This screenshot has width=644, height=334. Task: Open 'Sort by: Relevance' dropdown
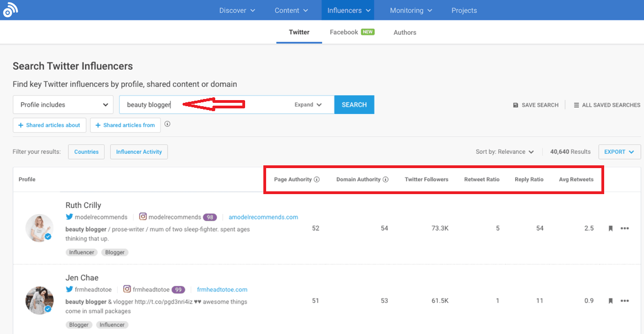tap(505, 152)
